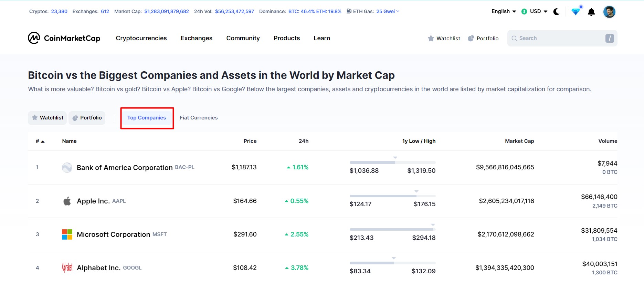Open the USD currency dropdown
This screenshot has width=644, height=284.
pos(539,11)
